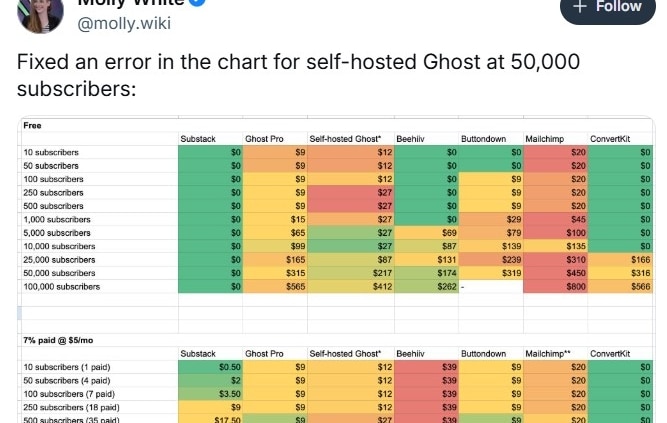The height and width of the screenshot is (423, 667).
Task: Click the @molly.wiki handle
Action: click(x=124, y=23)
